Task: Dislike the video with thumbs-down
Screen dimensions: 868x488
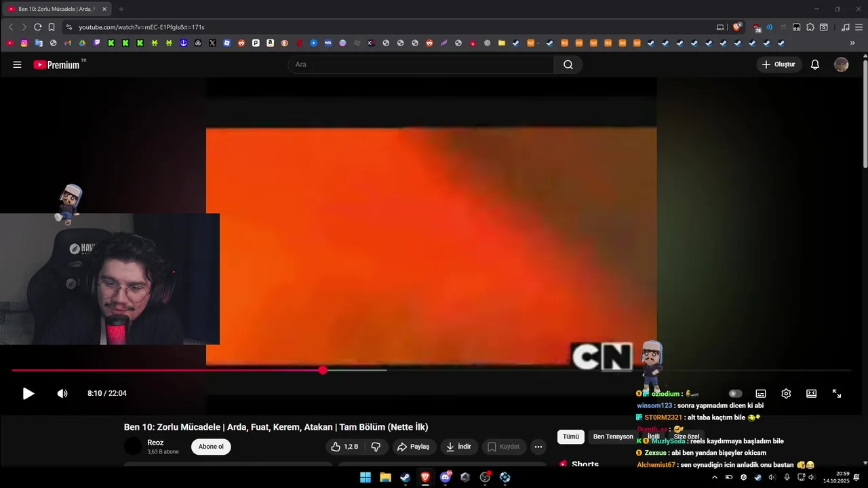Action: pyautogui.click(x=376, y=447)
